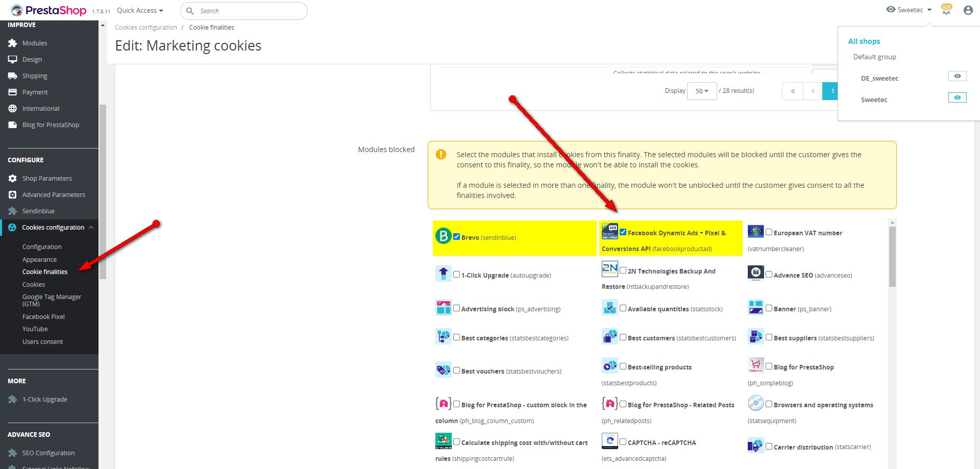Check the European VAT number checkbox
Screen dimensions: 980x469
[769, 232]
